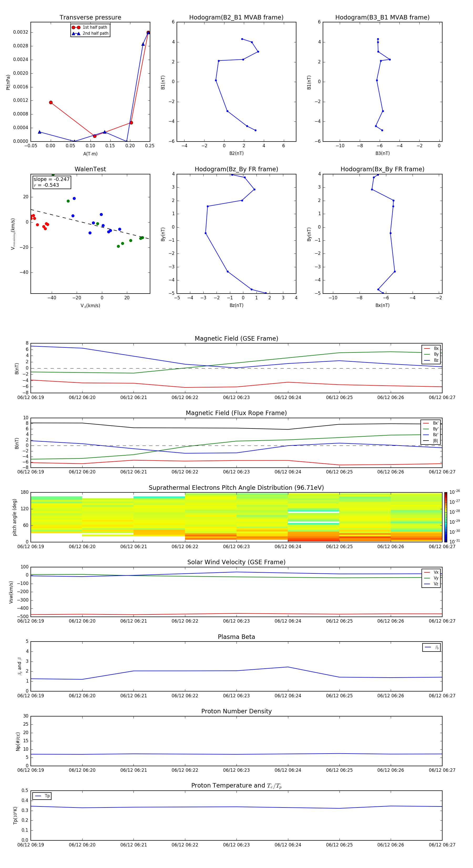473x868 pixels.
Task: Click the 'Vsw(km/s)' axis label
Action: point(11,592)
